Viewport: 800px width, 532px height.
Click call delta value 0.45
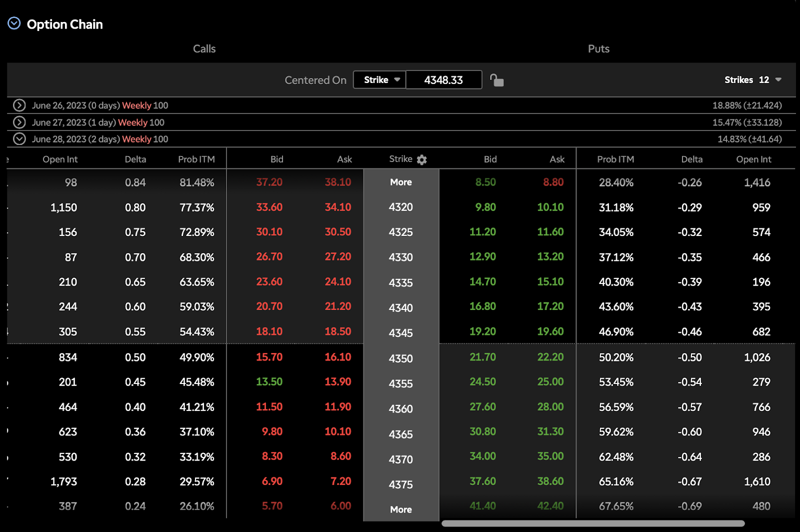click(x=135, y=382)
